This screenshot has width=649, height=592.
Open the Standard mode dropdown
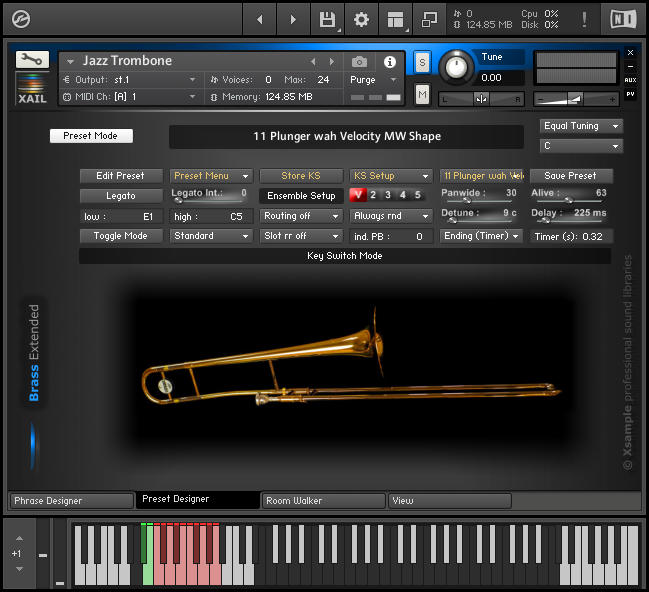211,236
